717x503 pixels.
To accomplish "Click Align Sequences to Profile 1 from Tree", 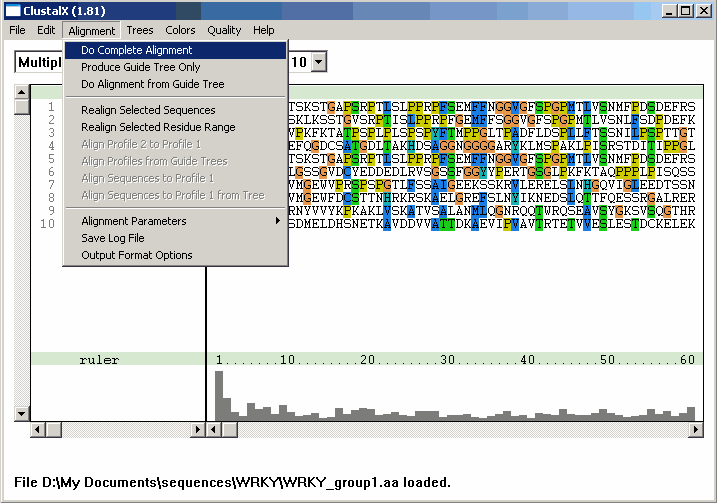I will click(176, 195).
